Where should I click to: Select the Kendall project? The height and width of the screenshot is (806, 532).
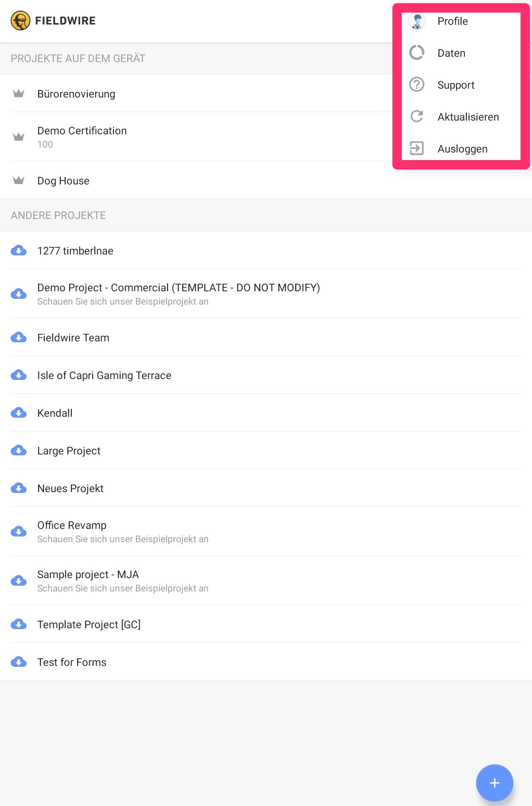coord(266,413)
